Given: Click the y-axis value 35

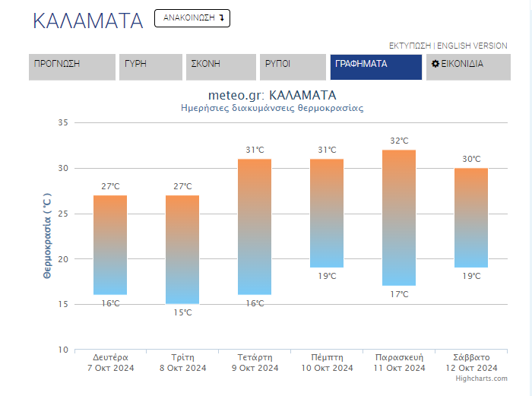Looking at the screenshot, I should 63,122.
